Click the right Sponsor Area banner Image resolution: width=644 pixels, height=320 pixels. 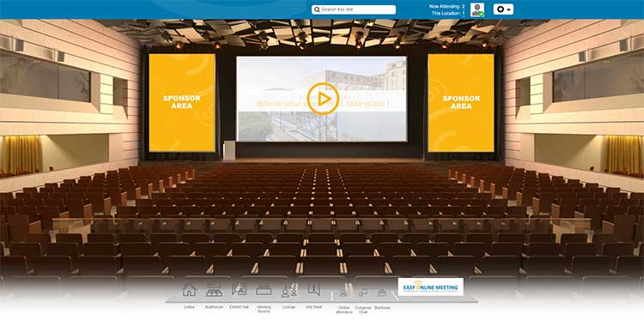point(461,103)
